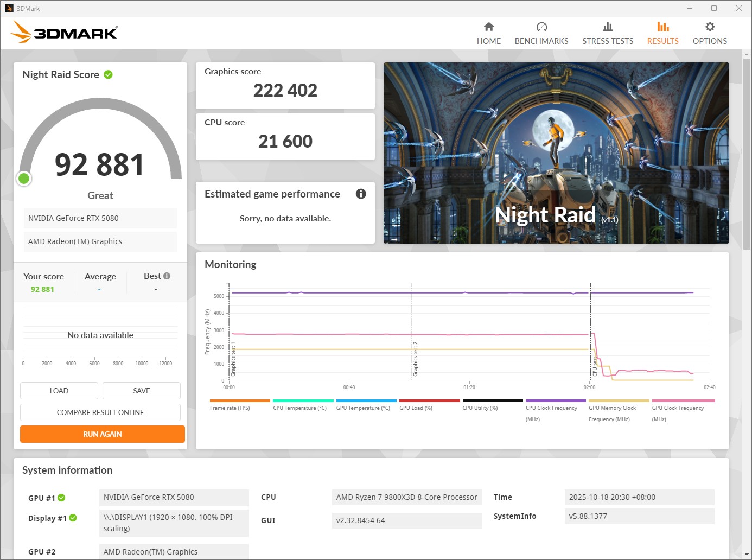Image resolution: width=752 pixels, height=560 pixels.
Task: Click the green validation check next to GPU #1
Action: (x=61, y=498)
